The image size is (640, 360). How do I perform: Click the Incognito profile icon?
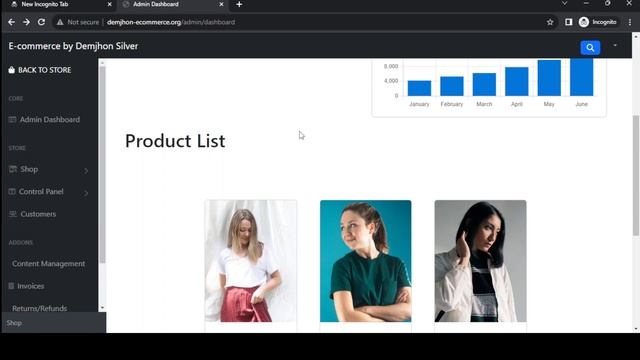coord(584,22)
